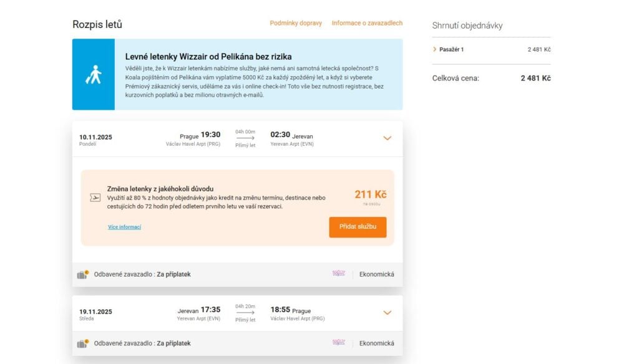Click the direct-flight arrow under 04h 20m
639x364 pixels.
click(x=245, y=313)
